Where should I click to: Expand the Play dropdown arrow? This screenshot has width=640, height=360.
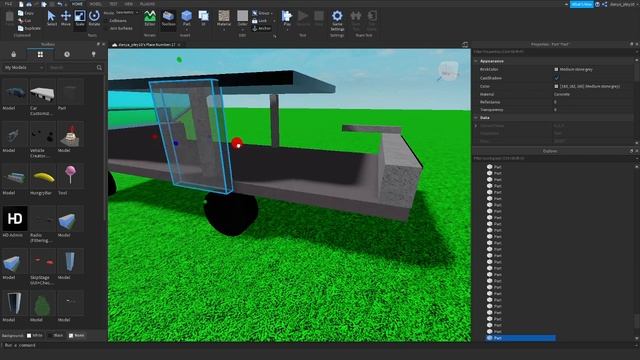(287, 29)
